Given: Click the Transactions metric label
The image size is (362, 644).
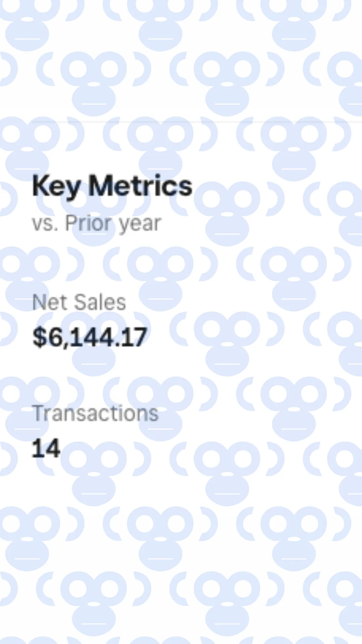Looking at the screenshot, I should coord(95,413).
